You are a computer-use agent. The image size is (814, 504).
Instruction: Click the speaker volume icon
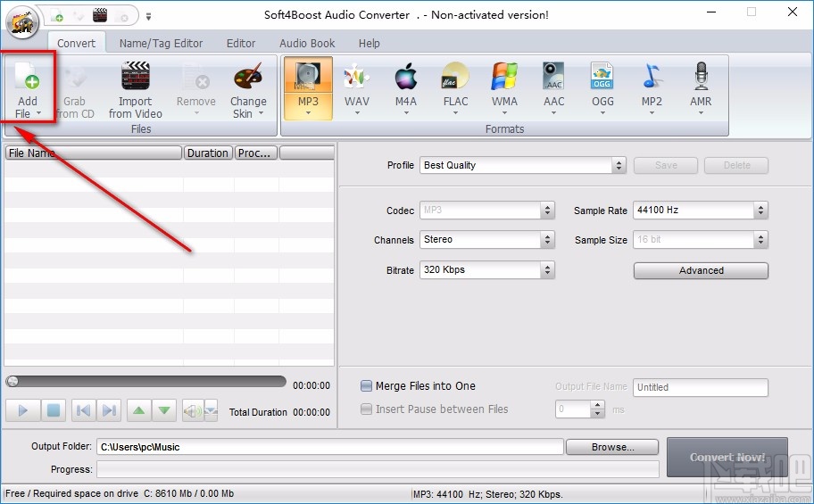tap(193, 411)
